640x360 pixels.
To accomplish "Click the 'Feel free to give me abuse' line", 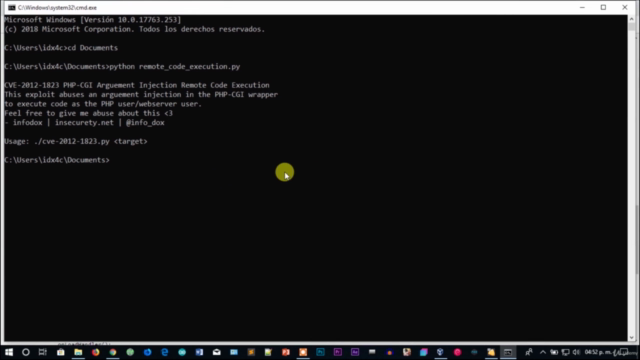I will (x=89, y=113).
